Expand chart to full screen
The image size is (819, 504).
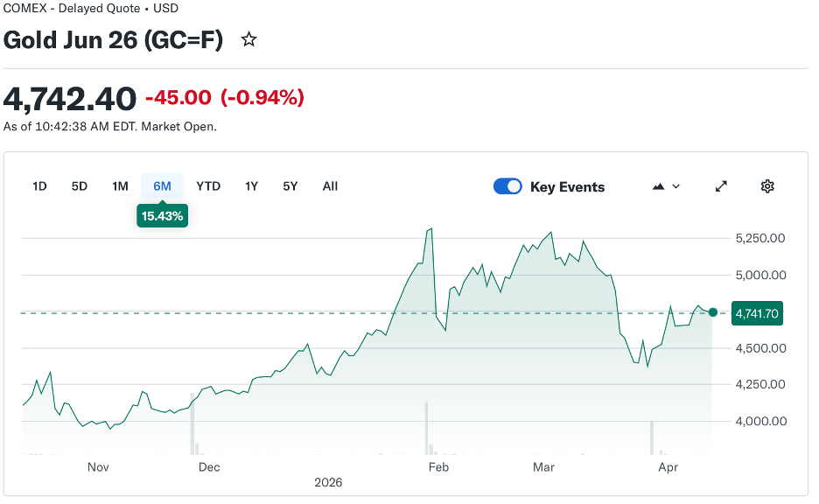pyautogui.click(x=721, y=186)
